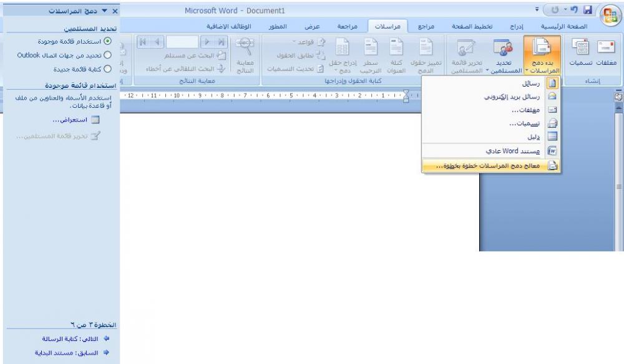Click Find Recipient (البحث عن مستلم)
The height and width of the screenshot is (364, 624).
[195, 55]
